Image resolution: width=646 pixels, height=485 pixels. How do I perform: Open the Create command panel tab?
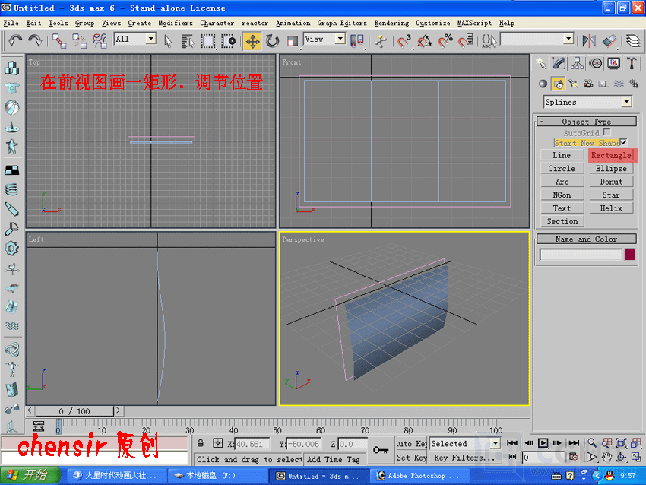541,63
